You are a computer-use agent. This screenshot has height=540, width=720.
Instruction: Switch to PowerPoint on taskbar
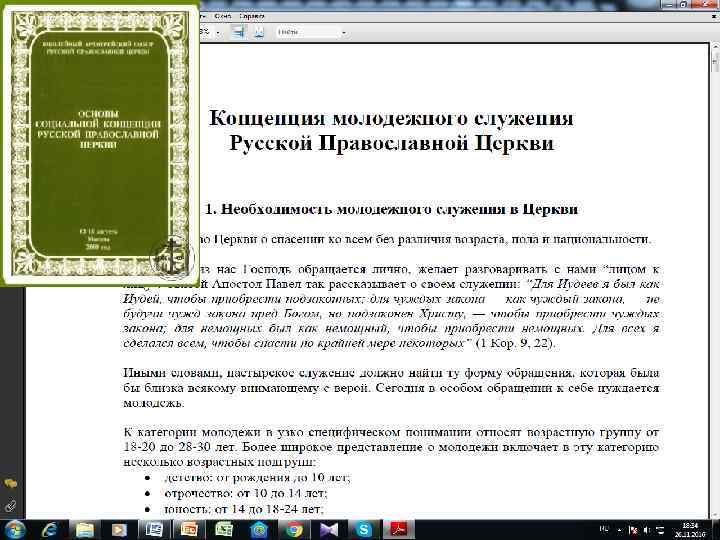click(x=189, y=530)
